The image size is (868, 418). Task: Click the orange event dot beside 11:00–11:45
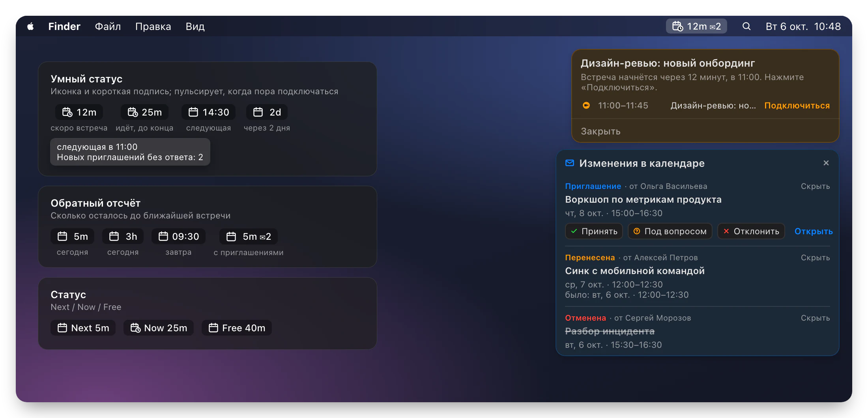[586, 105]
